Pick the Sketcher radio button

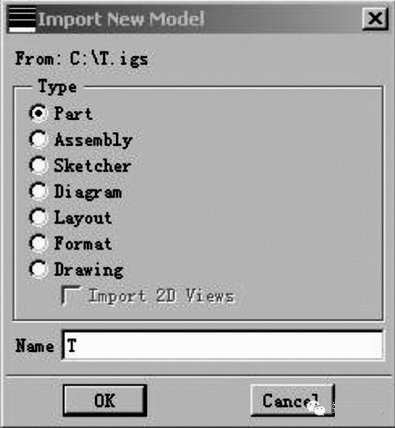(38, 165)
